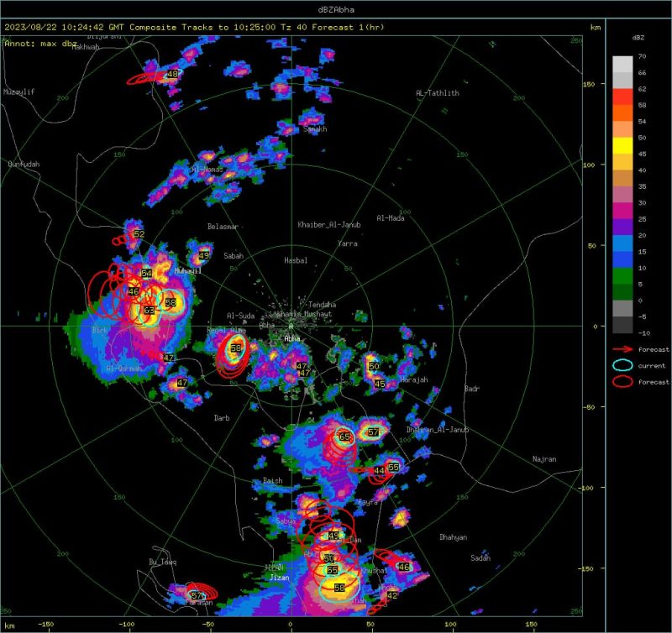Click the red forecast ellipse legend icon
Screen dimensions: 672x633
coord(622,382)
